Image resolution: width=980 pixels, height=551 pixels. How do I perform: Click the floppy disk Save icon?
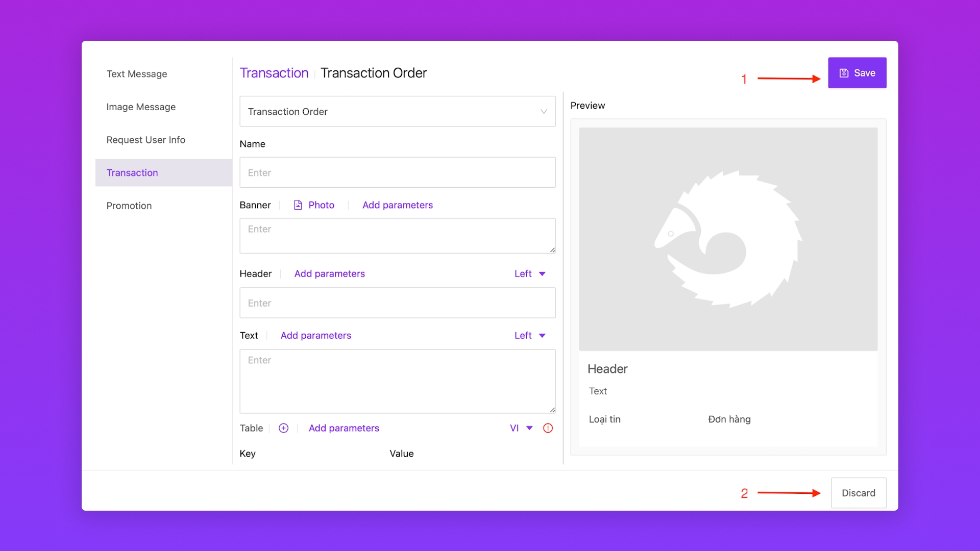844,73
